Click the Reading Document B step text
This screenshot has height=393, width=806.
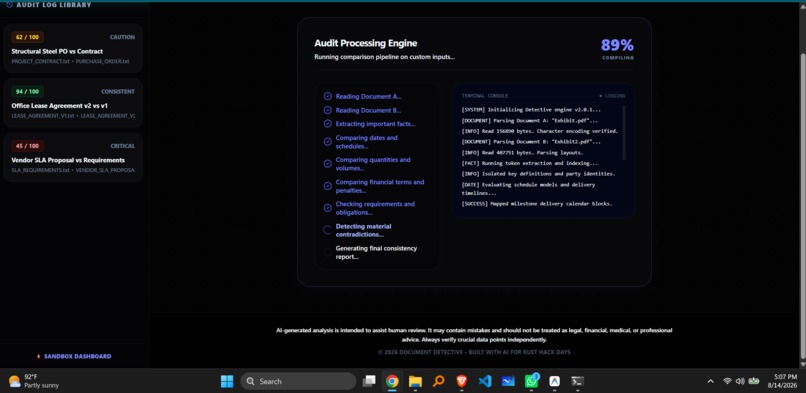(x=369, y=110)
